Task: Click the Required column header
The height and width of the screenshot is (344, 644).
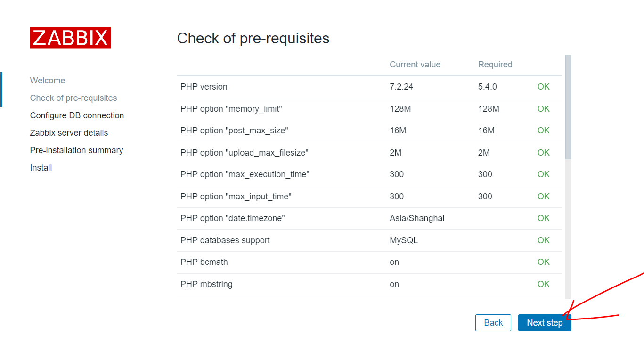Action: (x=495, y=65)
